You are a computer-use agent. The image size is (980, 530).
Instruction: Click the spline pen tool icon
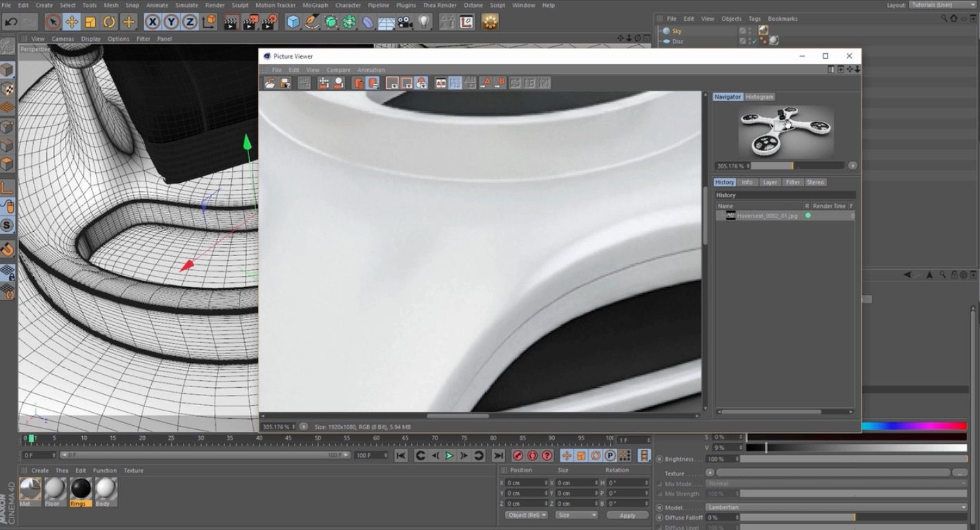(x=312, y=22)
